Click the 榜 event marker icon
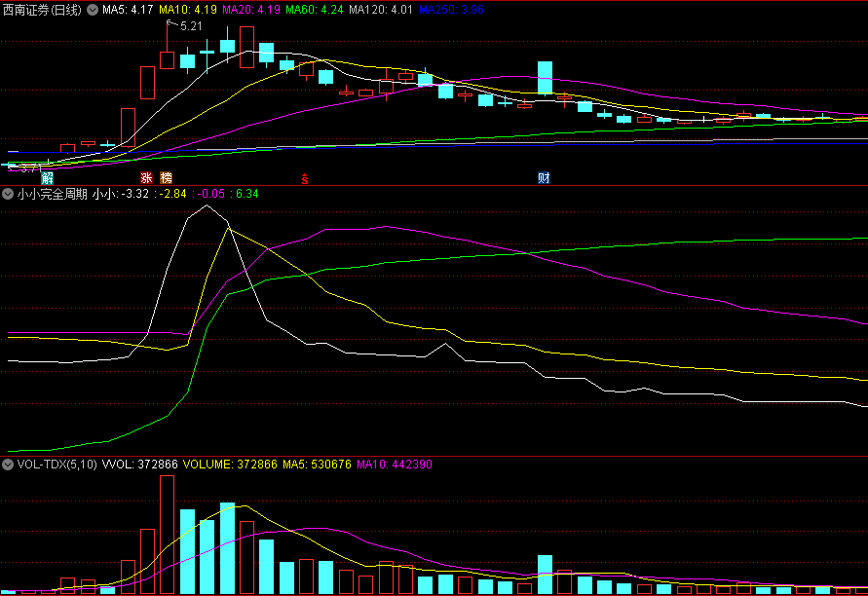The image size is (868, 596). [166, 177]
